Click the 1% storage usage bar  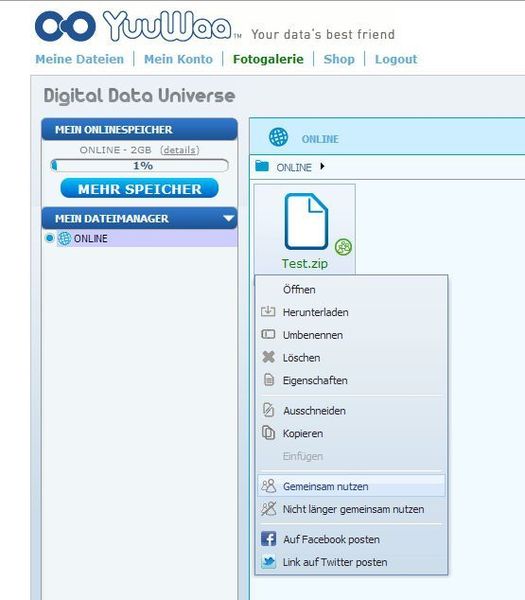140,166
